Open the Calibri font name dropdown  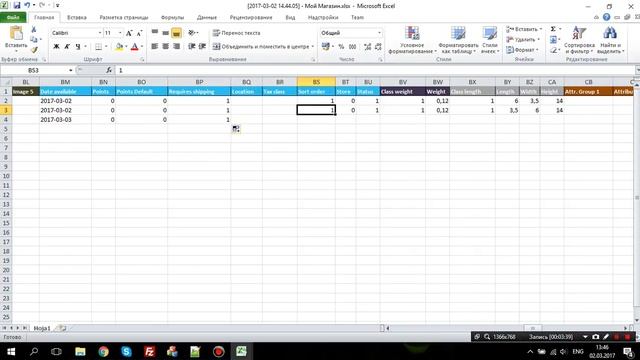[x=100, y=33]
